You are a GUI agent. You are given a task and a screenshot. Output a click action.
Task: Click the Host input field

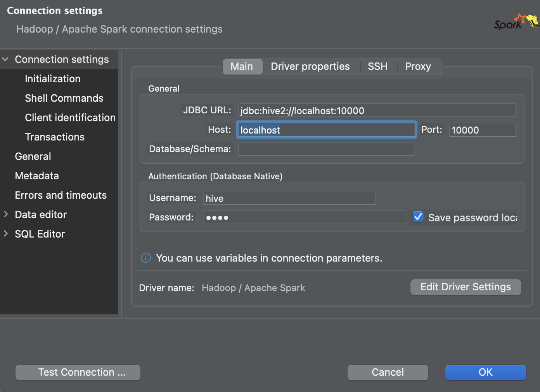click(x=326, y=130)
